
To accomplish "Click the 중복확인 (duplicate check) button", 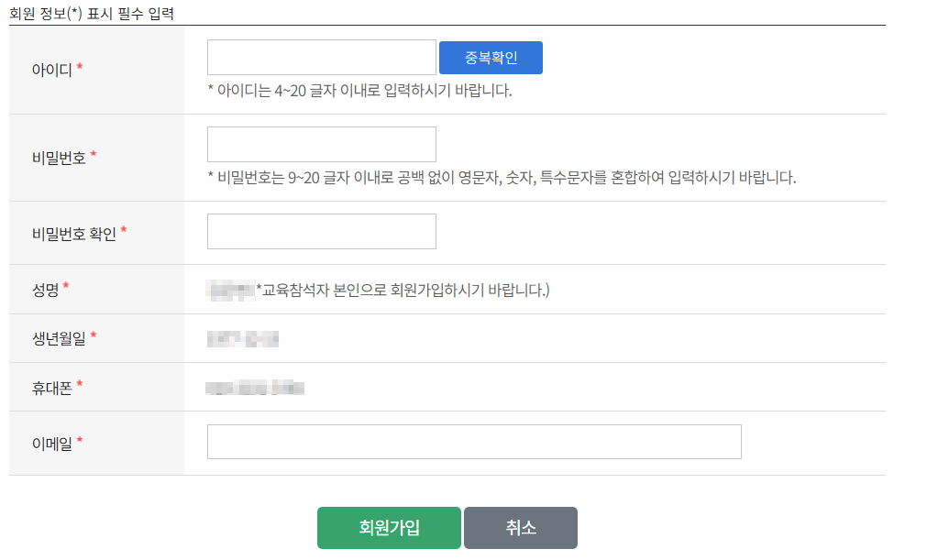I will tap(491, 57).
